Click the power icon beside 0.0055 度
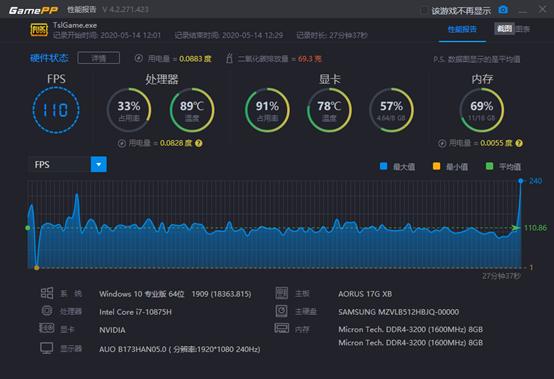 [442, 143]
